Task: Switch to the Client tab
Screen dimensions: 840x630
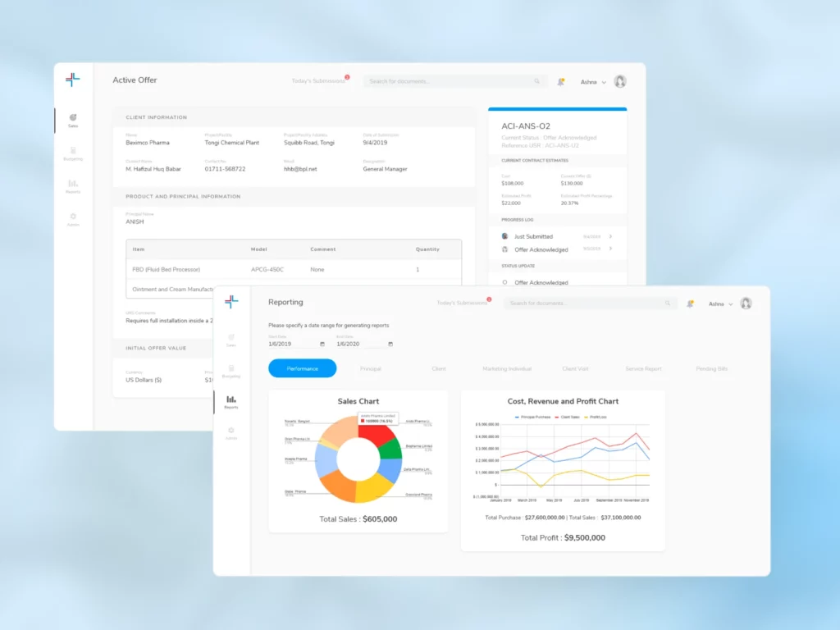Action: (x=439, y=368)
